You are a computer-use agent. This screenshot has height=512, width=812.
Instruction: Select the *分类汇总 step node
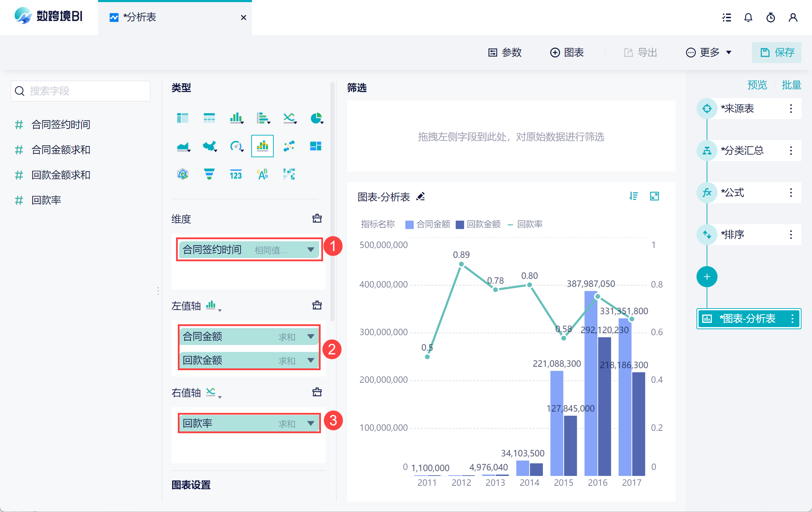pos(742,151)
